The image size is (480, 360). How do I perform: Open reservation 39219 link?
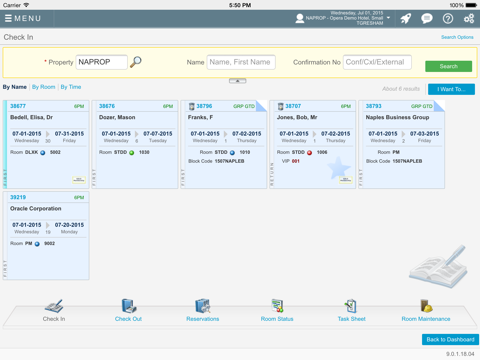coord(18,197)
